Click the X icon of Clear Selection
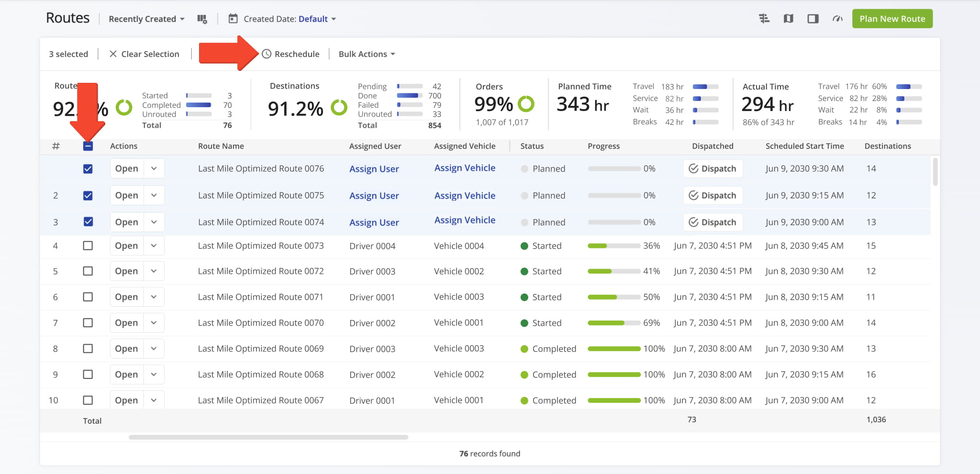 coord(113,54)
